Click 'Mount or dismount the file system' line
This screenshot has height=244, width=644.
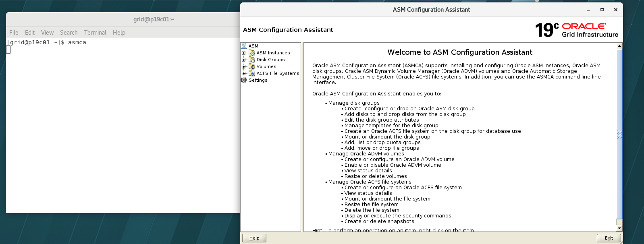[387, 199]
